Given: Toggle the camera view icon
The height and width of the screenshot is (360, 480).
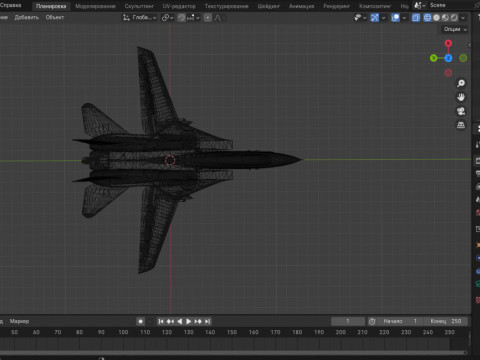Looking at the screenshot, I should coord(461,111).
